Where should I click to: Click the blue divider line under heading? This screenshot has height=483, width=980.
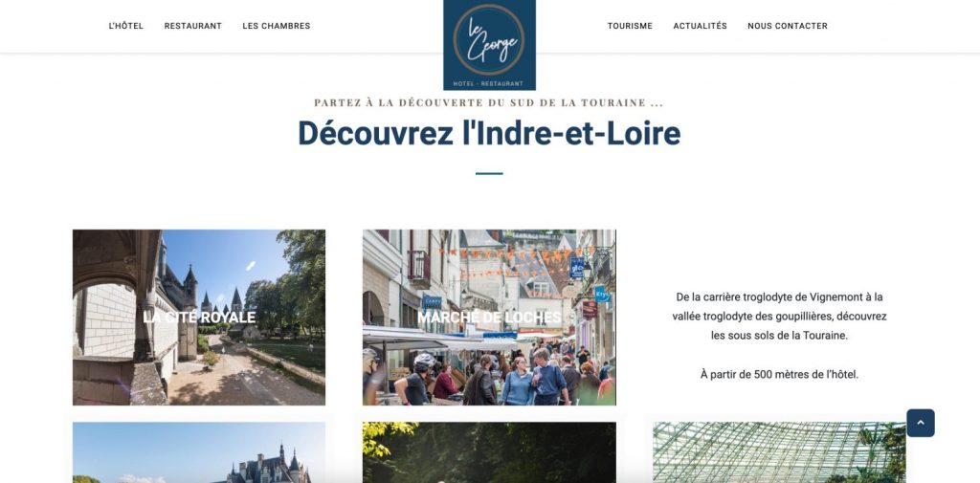click(489, 173)
